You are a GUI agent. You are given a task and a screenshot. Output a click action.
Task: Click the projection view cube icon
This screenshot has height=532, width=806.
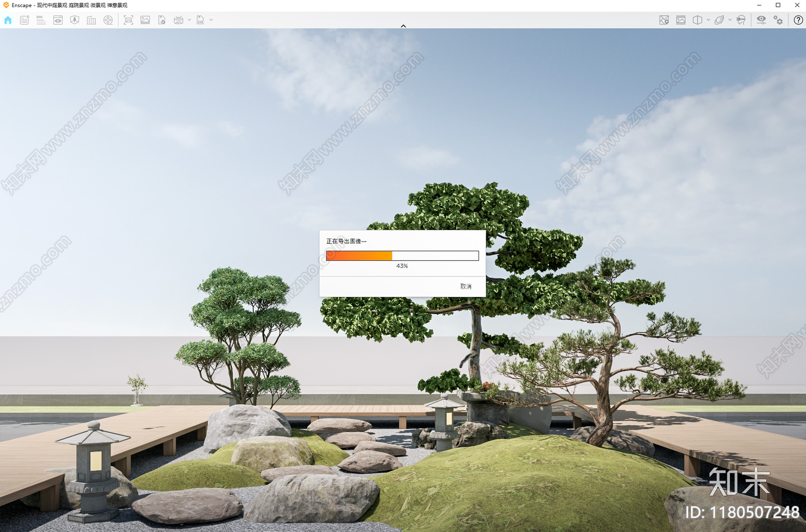click(697, 20)
